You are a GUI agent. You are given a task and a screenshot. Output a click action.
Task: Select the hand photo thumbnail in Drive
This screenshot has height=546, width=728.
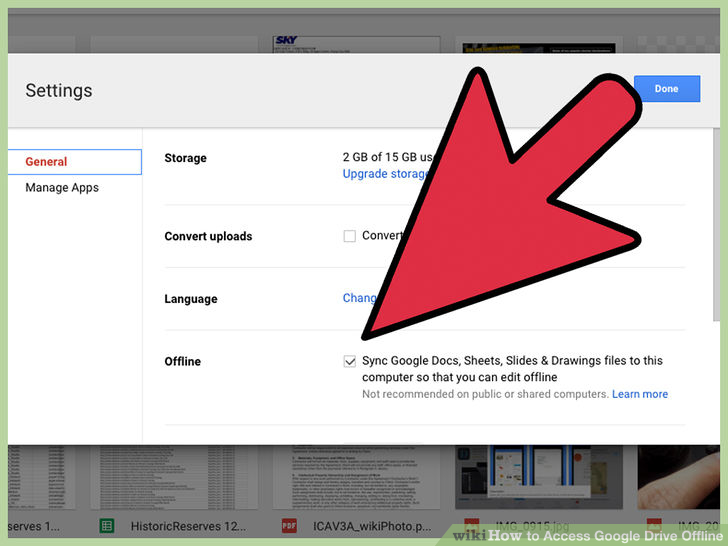click(679, 477)
